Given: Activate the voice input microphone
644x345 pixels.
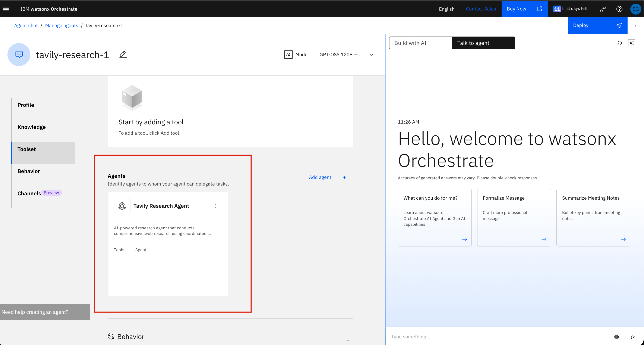Looking at the screenshot, I should pyautogui.click(x=616, y=336).
